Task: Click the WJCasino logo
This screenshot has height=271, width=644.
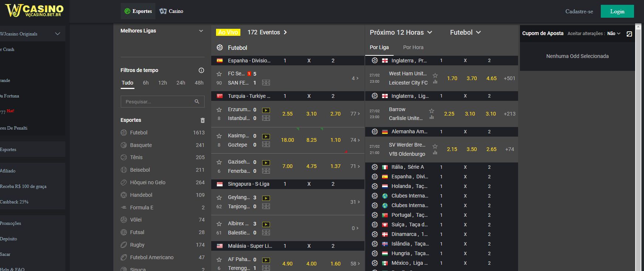Action: tap(34, 11)
